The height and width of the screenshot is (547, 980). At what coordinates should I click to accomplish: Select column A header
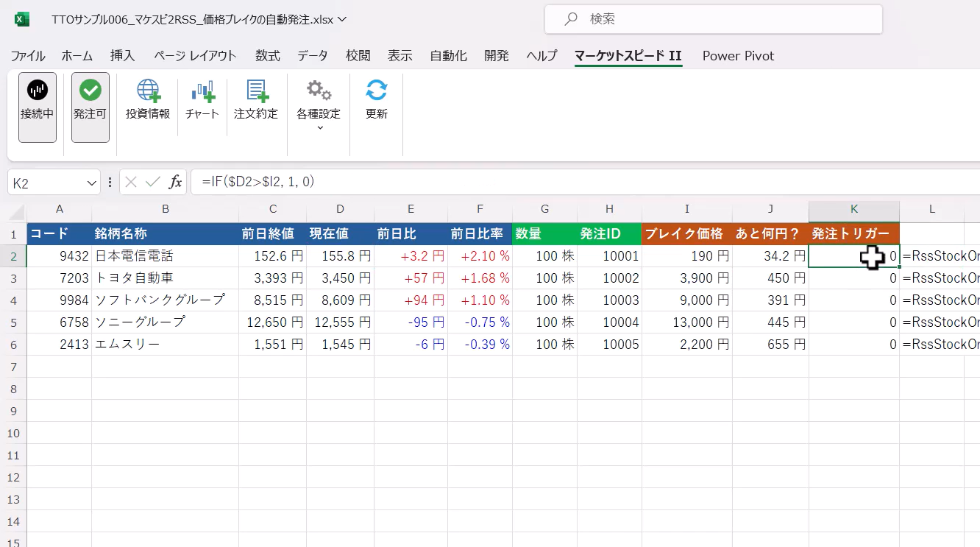click(60, 209)
